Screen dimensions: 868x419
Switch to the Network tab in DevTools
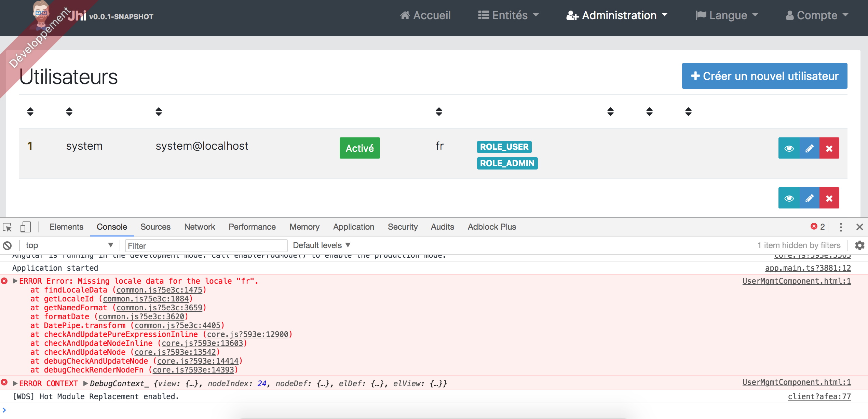click(199, 227)
